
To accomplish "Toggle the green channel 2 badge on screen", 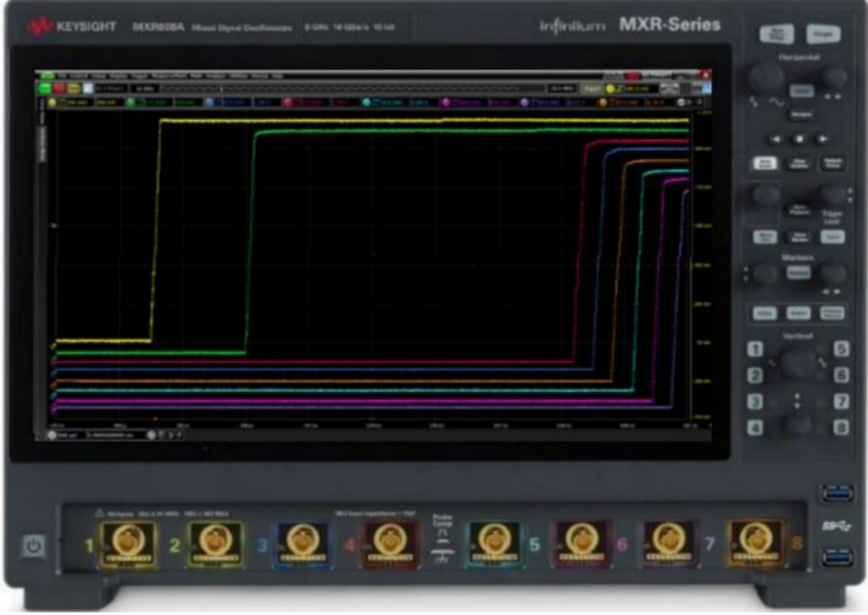I will point(130,103).
